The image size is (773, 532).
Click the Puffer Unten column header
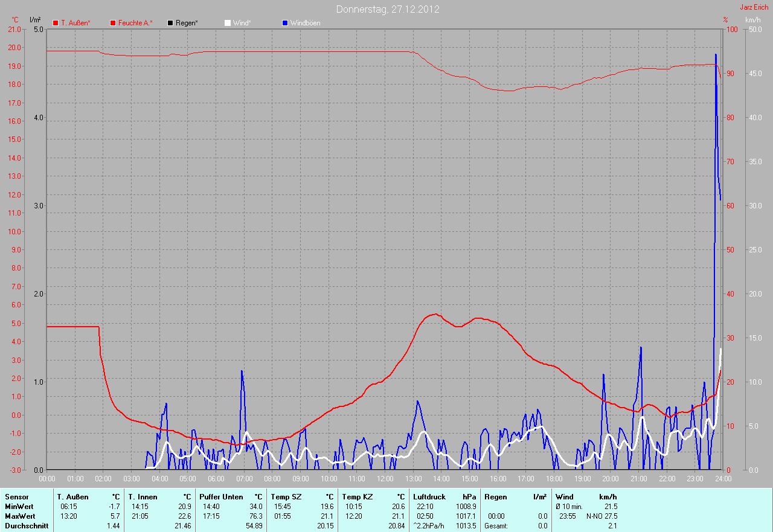pos(221,497)
